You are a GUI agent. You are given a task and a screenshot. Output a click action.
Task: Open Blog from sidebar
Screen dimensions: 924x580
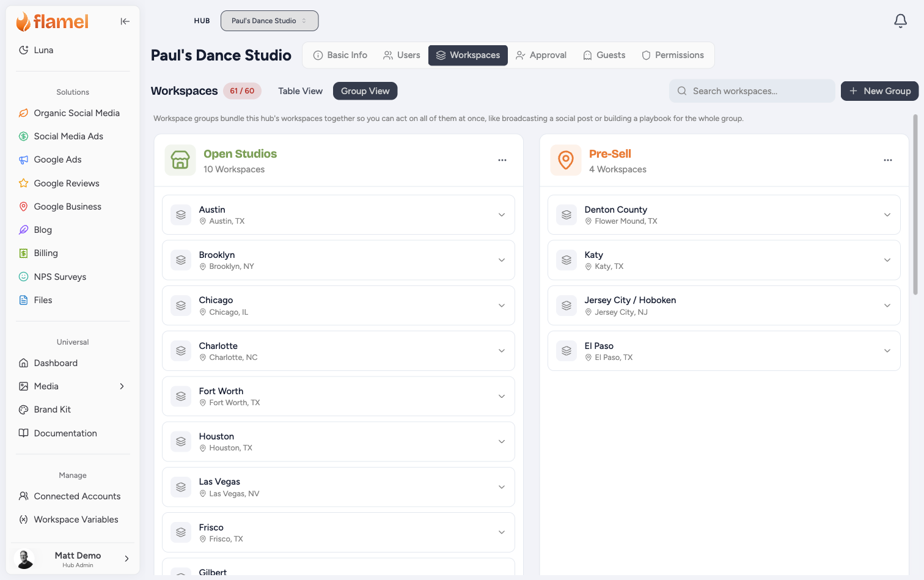click(73, 230)
